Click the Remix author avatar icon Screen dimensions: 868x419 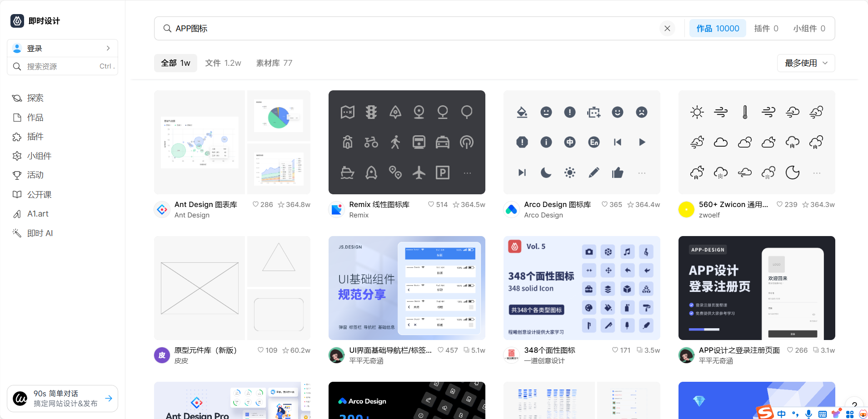337,210
